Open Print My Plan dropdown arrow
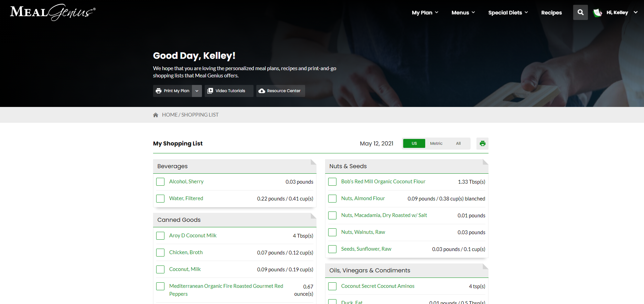Screen dimensions: 644x304 (197, 91)
